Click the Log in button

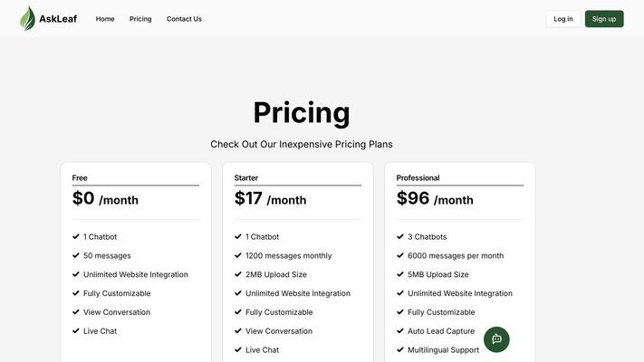click(x=563, y=19)
